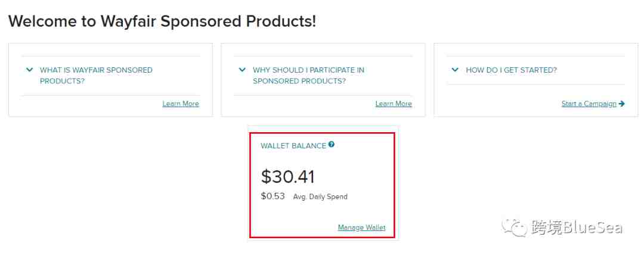Click the WeChat logo in the watermark
Image resolution: width=644 pixels, height=256 pixels.
(x=514, y=227)
